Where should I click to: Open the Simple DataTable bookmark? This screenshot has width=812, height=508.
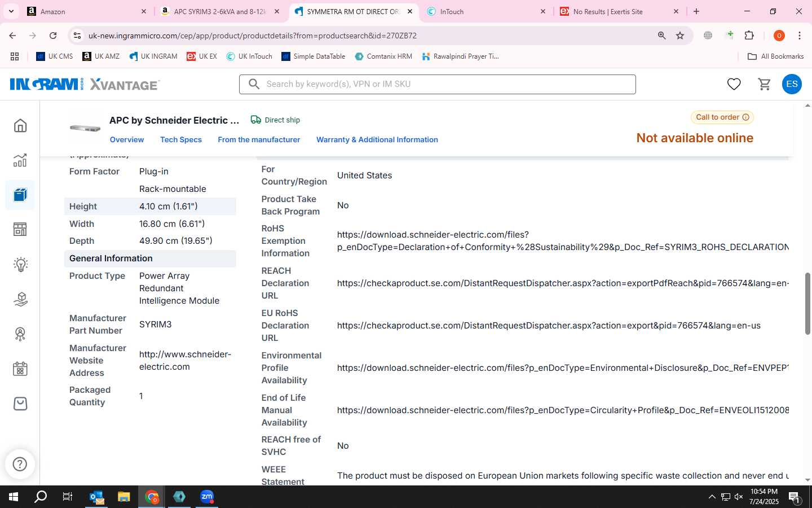(x=314, y=56)
